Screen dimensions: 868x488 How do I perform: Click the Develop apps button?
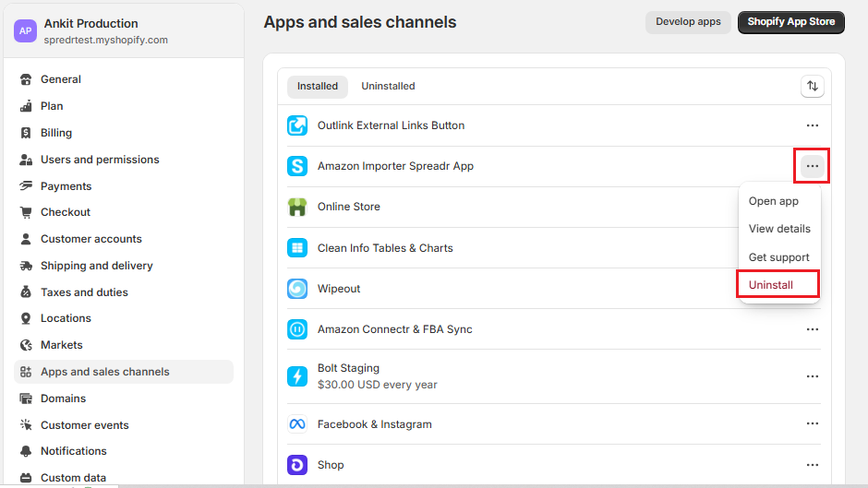(688, 22)
